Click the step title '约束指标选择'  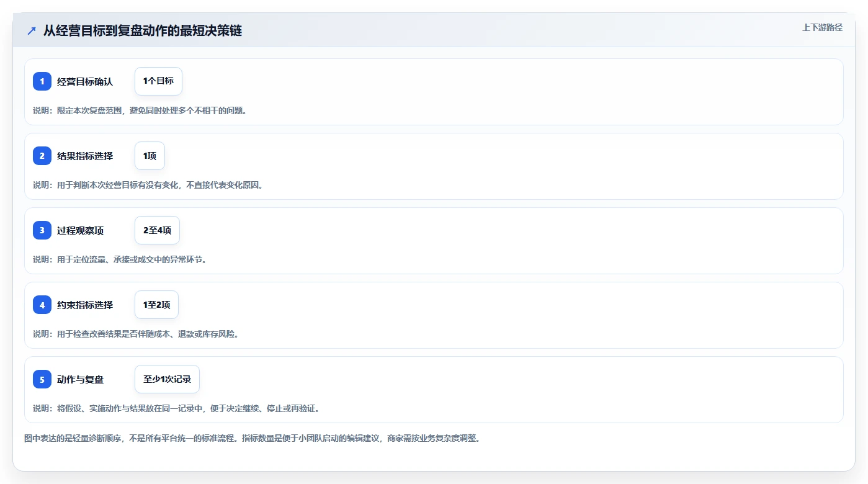click(x=85, y=305)
